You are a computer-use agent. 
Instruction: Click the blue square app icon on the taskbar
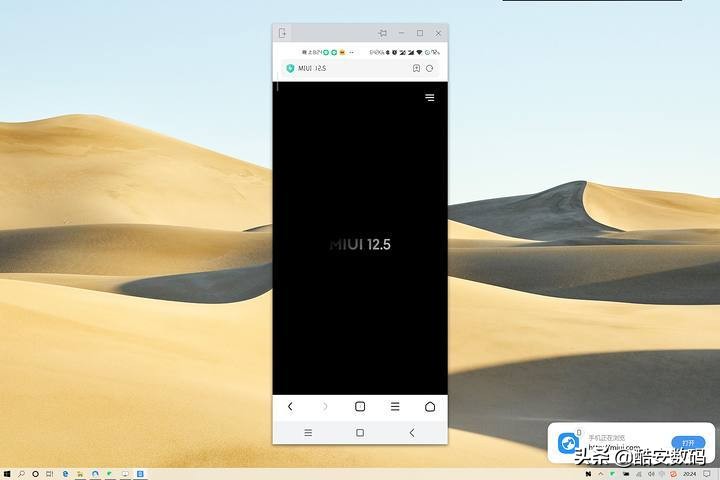[x=140, y=474]
